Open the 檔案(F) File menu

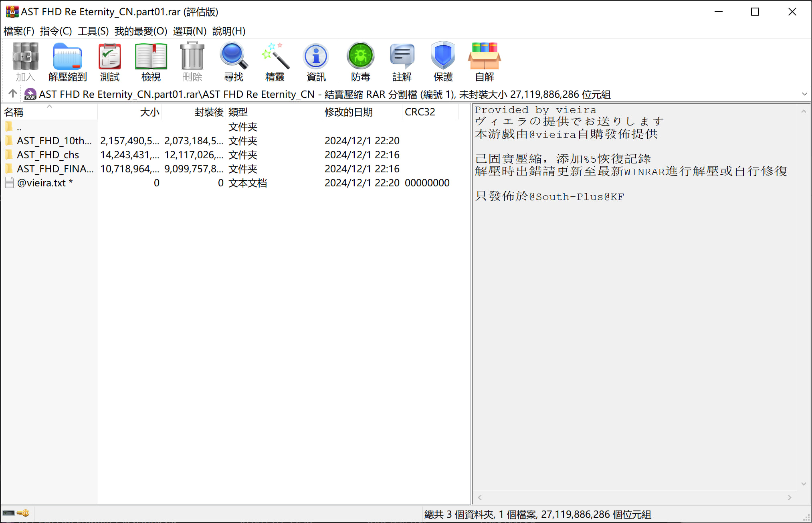18,31
